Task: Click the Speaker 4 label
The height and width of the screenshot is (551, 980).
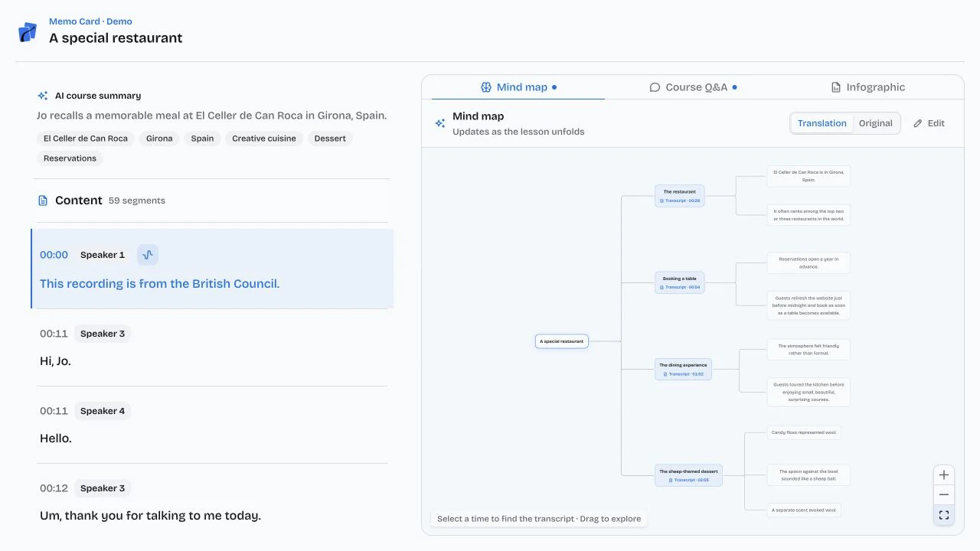Action: pyautogui.click(x=103, y=411)
